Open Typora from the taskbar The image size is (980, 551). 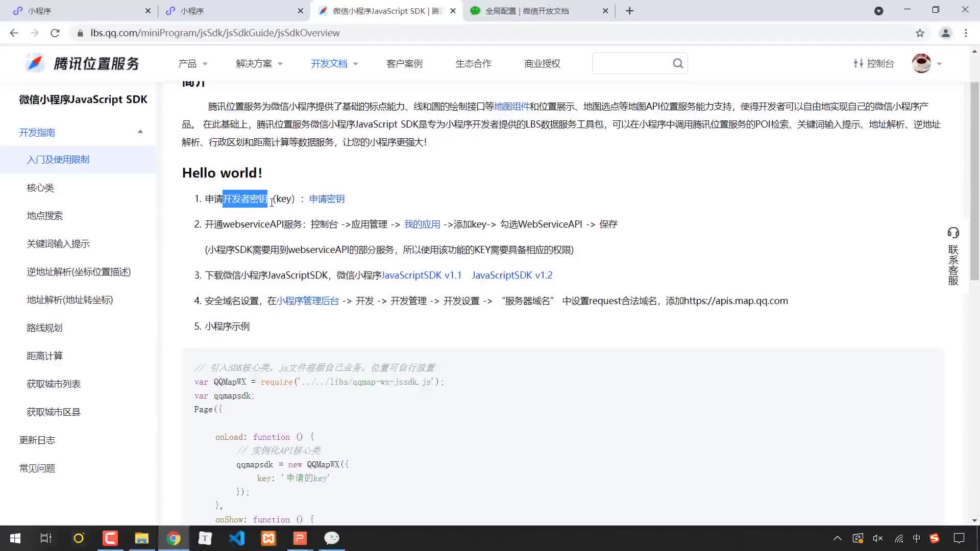tap(205, 538)
